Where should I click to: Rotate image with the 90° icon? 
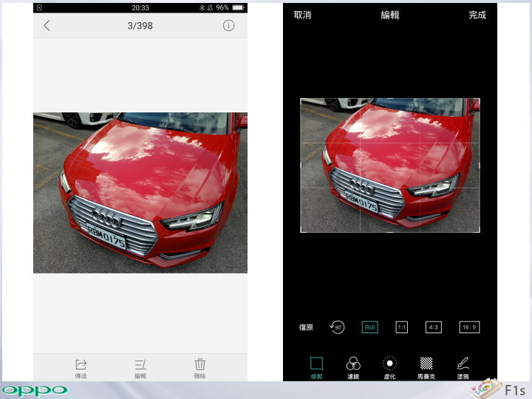tap(337, 327)
